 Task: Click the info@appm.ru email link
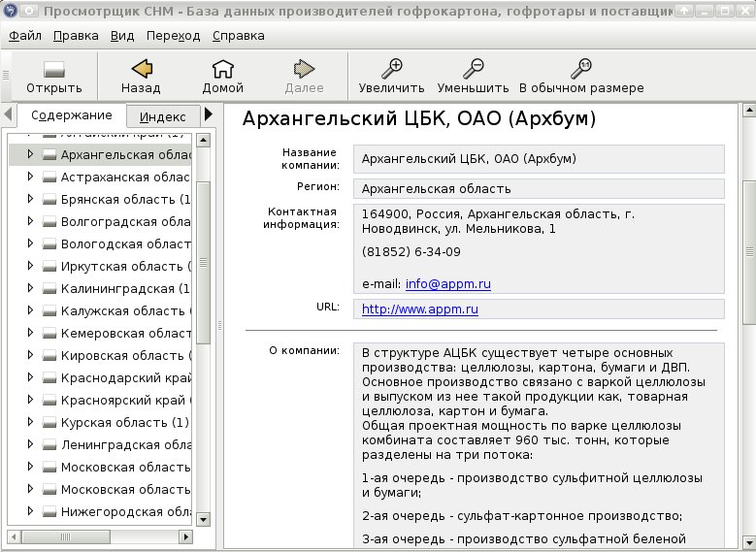[448, 284]
